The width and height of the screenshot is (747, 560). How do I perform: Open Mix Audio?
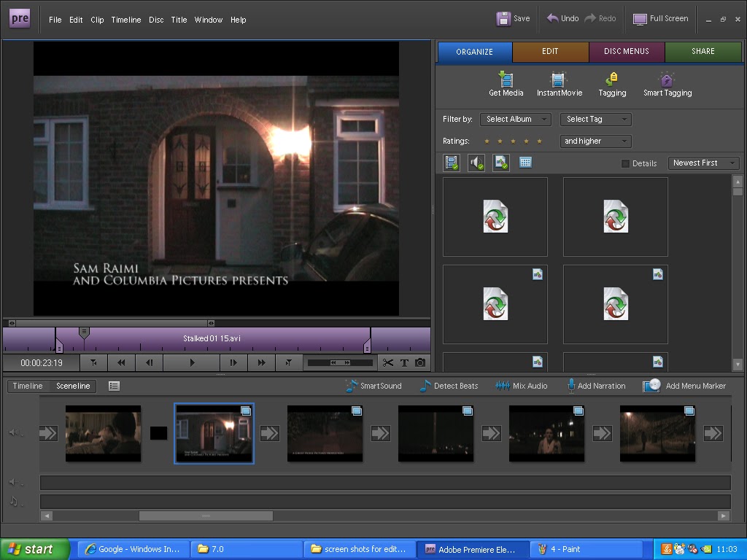pyautogui.click(x=521, y=386)
